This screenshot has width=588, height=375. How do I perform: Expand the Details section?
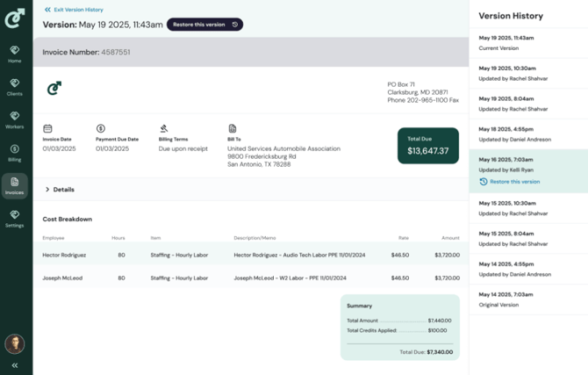coord(60,190)
